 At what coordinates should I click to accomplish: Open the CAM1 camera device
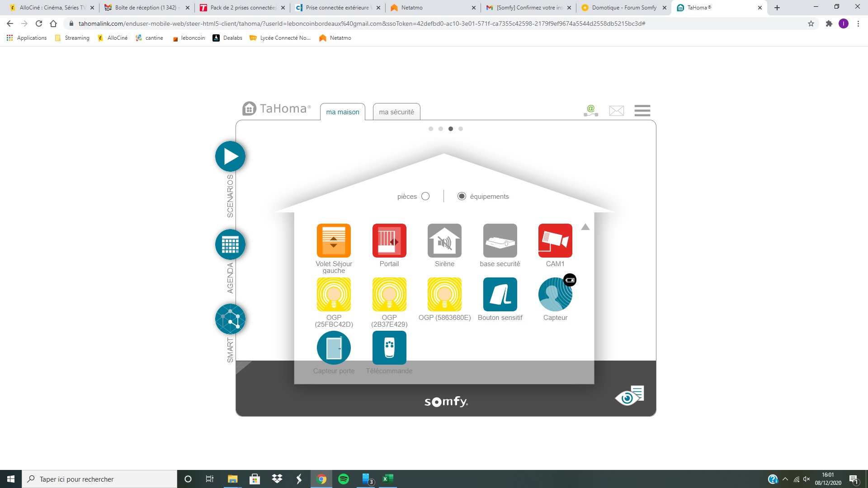(555, 240)
